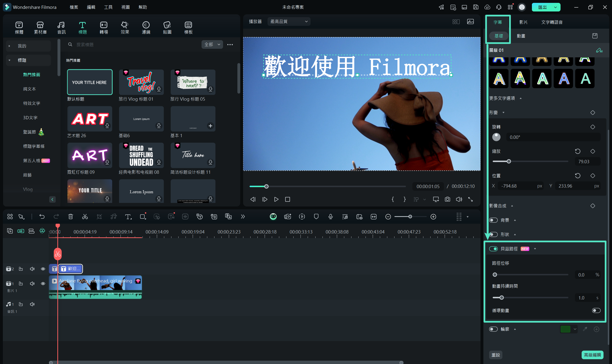The width and height of the screenshot is (612, 364).
Task: Open the 編輯 edit menu
Action: pyautogui.click(x=91, y=7)
